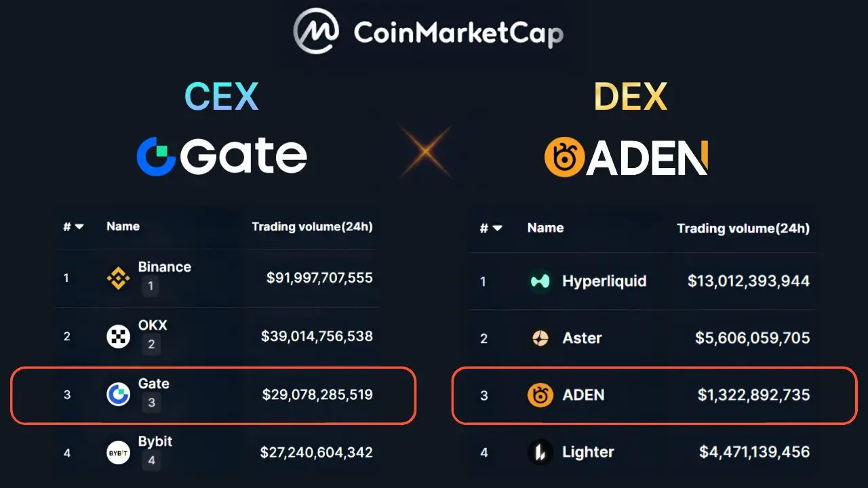Click DEX Name column header
Image resolution: width=868 pixels, height=488 pixels.
point(545,228)
